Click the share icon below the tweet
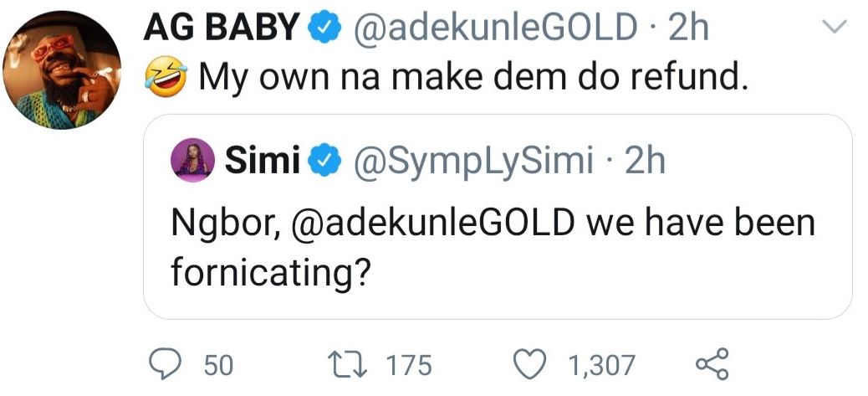Screen dimensions: 868x396 [712, 365]
